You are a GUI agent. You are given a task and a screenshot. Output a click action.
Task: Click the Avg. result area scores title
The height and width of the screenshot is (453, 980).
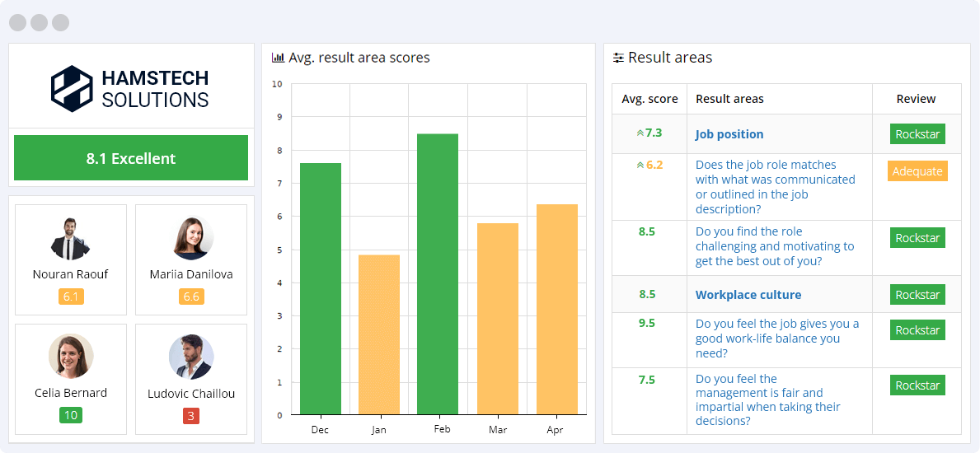click(x=359, y=58)
